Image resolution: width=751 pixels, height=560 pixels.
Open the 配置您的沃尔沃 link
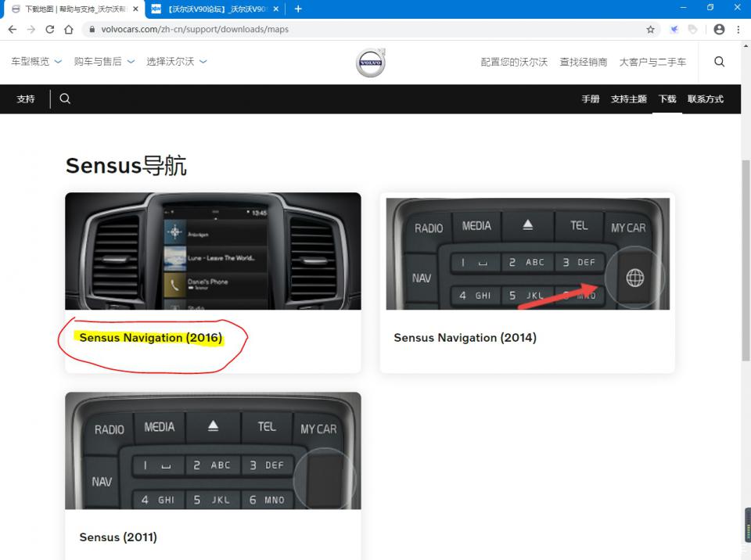(514, 62)
